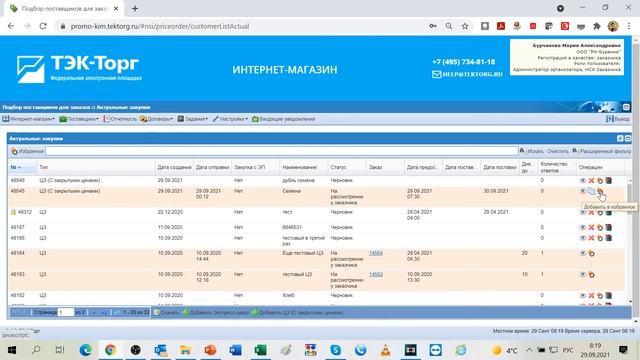The width and height of the screenshot is (640, 360).
Task: Open order link 14563
Action: pos(376,275)
